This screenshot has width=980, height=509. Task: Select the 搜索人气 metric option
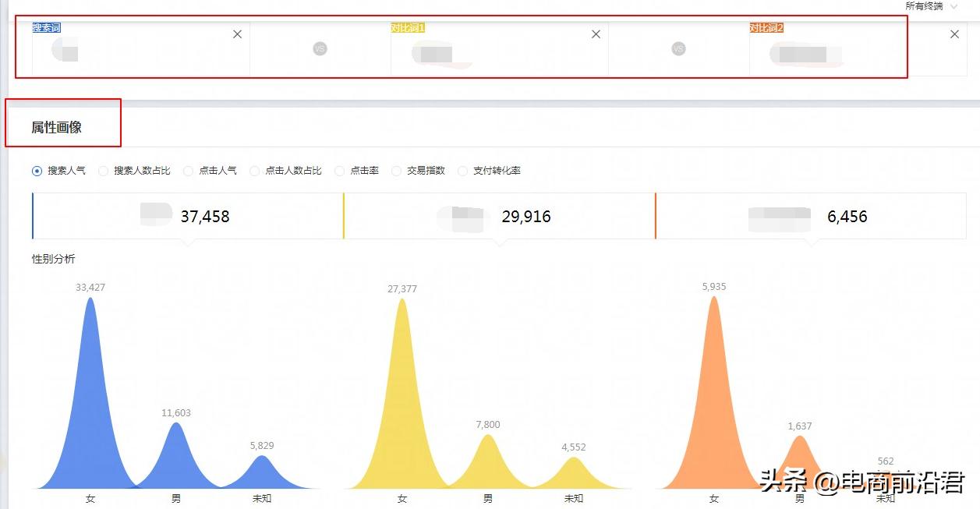coord(36,170)
